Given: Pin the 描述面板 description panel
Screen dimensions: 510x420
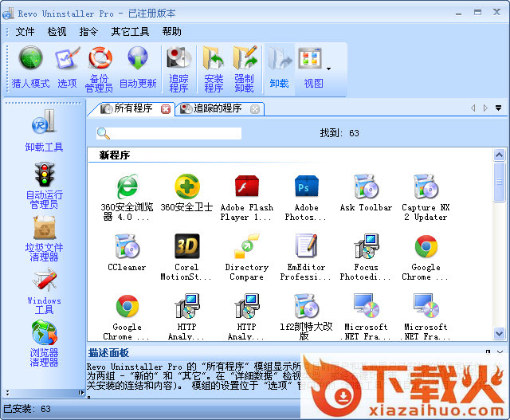Looking at the screenshot, I should [488, 351].
